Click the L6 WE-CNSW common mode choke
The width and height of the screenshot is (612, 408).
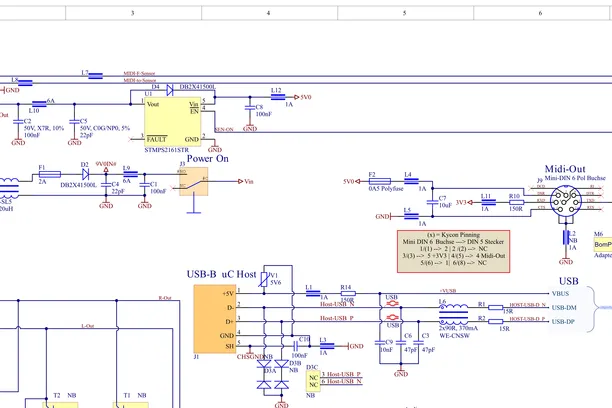click(x=454, y=315)
